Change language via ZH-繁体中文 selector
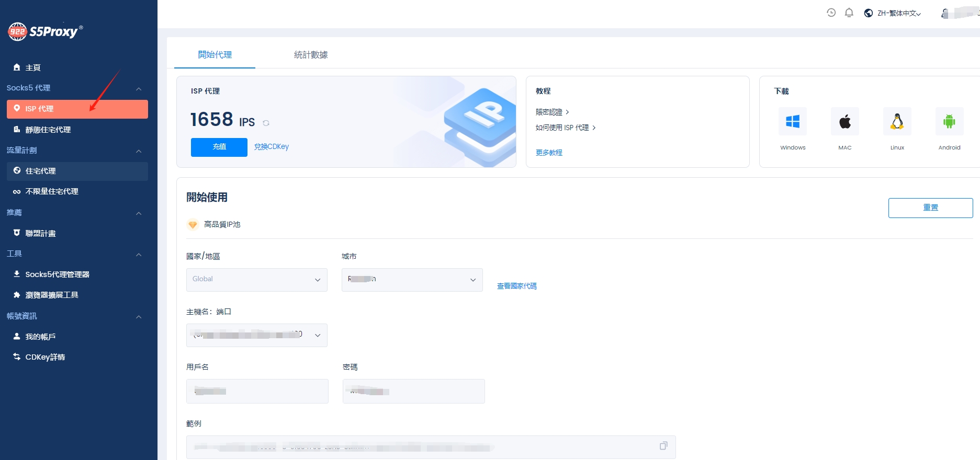980x460 pixels. tap(894, 13)
